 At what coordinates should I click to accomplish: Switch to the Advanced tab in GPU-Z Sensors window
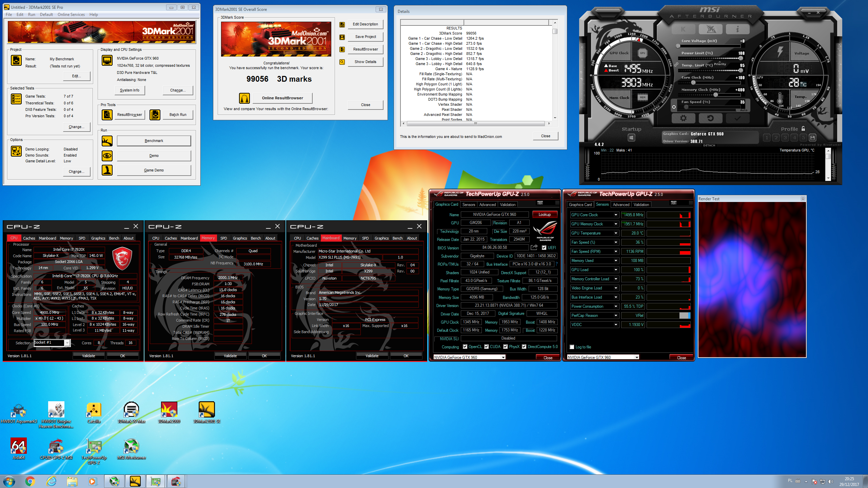621,205
